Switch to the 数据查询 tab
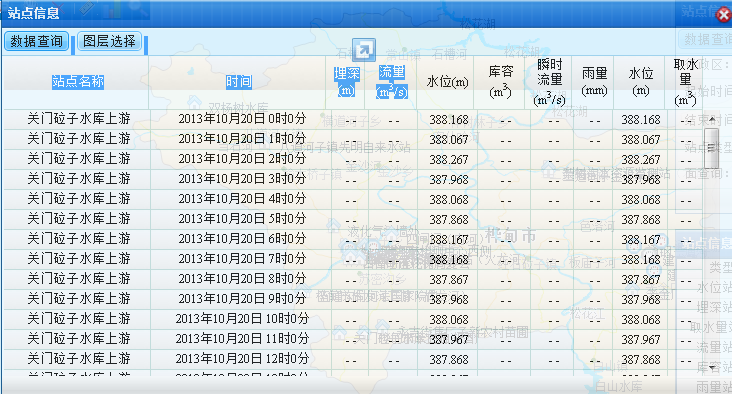The width and height of the screenshot is (732, 394). point(37,42)
